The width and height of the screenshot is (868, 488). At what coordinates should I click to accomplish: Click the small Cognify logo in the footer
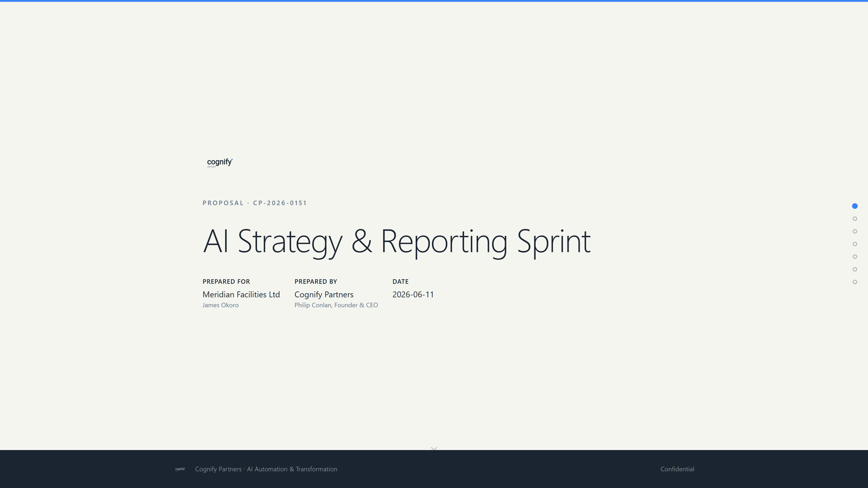[180, 469]
